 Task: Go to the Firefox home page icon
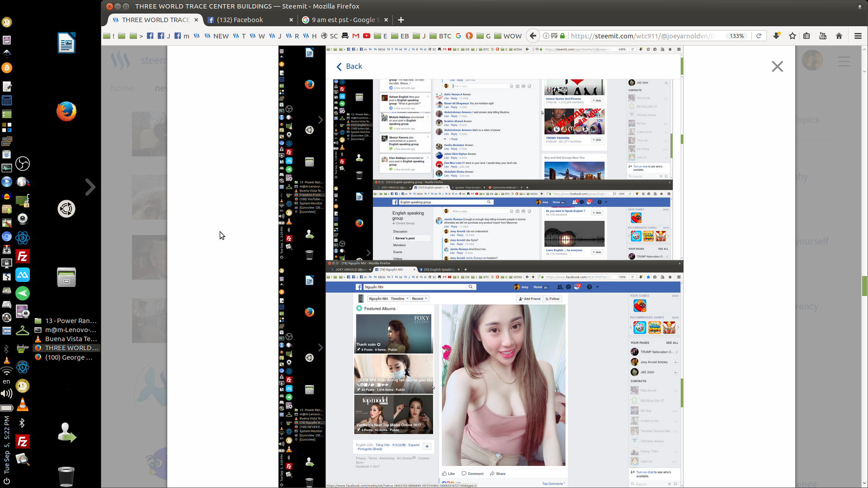coord(839,36)
